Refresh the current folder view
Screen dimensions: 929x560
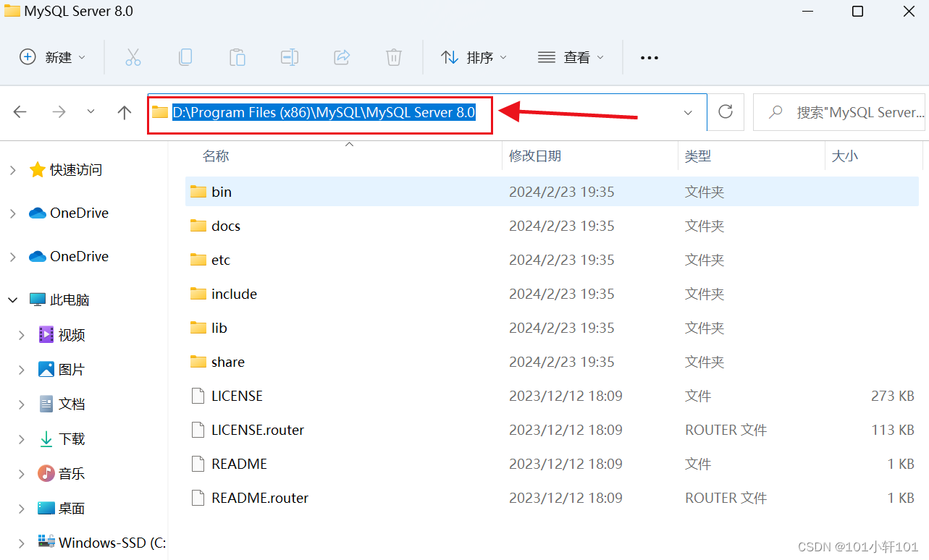point(726,111)
